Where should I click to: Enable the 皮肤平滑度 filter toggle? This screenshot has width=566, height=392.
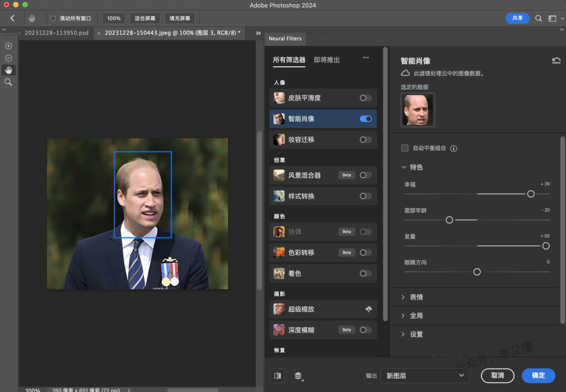tap(365, 98)
